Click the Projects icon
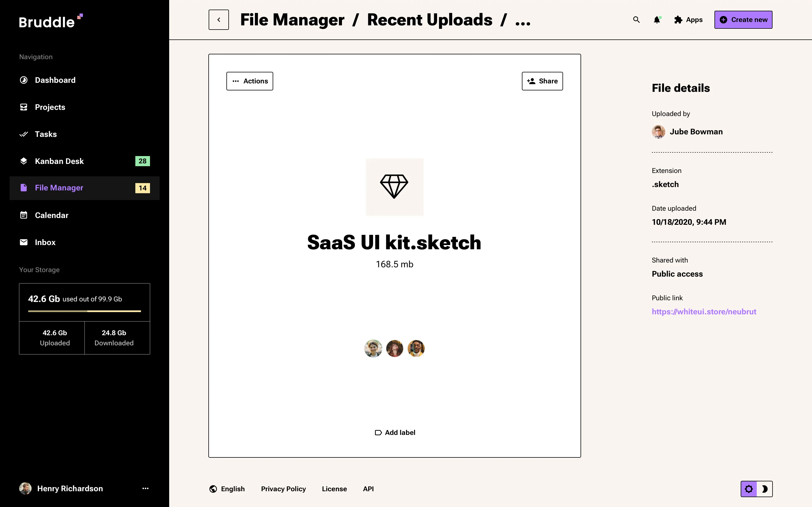812x507 pixels. [x=23, y=107]
